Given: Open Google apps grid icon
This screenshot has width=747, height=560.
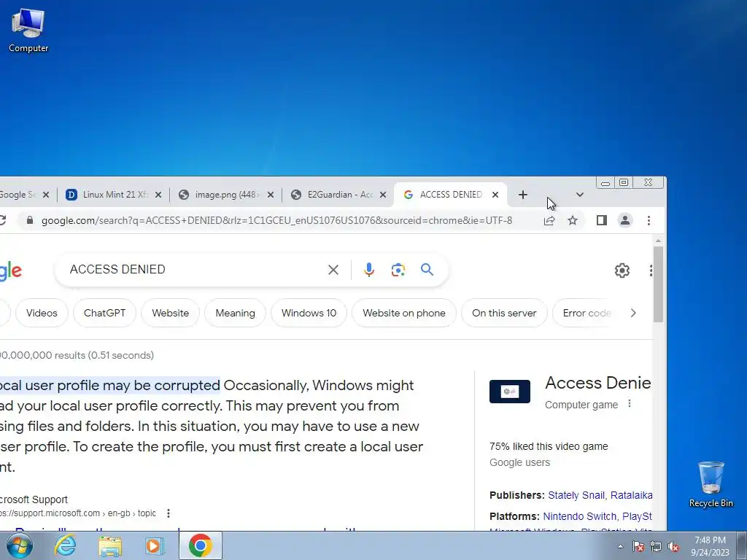Looking at the screenshot, I should point(650,271).
